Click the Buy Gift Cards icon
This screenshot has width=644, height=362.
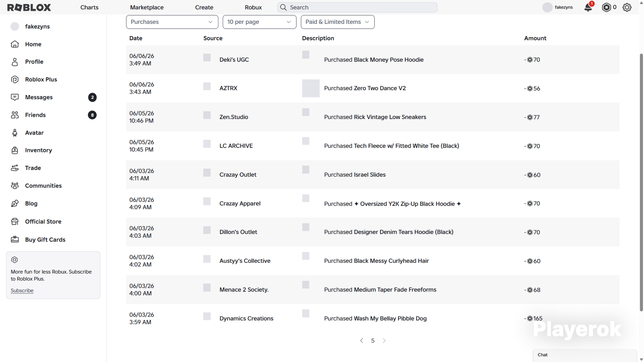pyautogui.click(x=15, y=240)
